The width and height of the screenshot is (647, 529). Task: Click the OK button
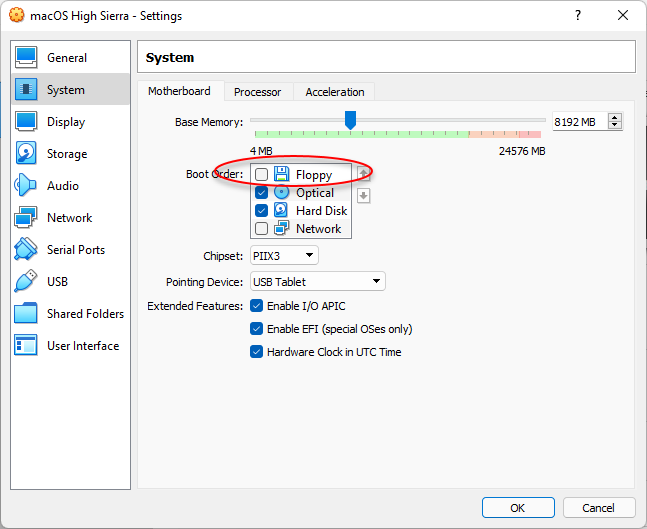tap(518, 508)
